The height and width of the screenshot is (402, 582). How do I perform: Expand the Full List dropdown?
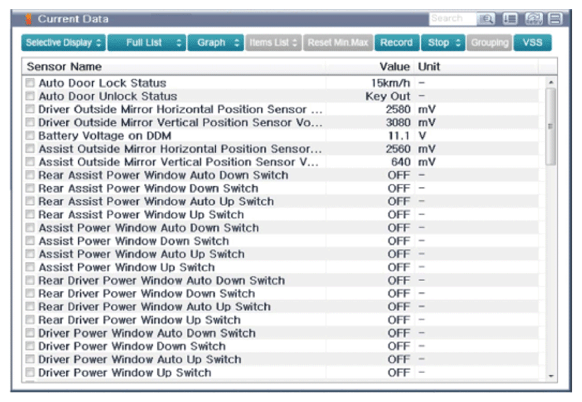[x=147, y=43]
